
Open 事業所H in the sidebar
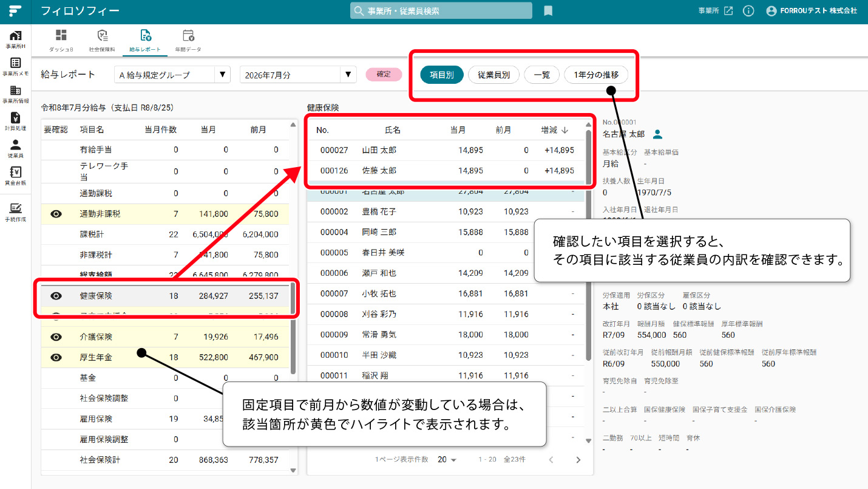pos(16,39)
